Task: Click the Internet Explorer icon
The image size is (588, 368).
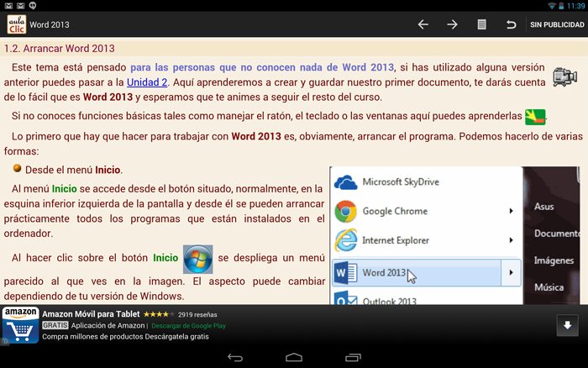Action: [345, 240]
